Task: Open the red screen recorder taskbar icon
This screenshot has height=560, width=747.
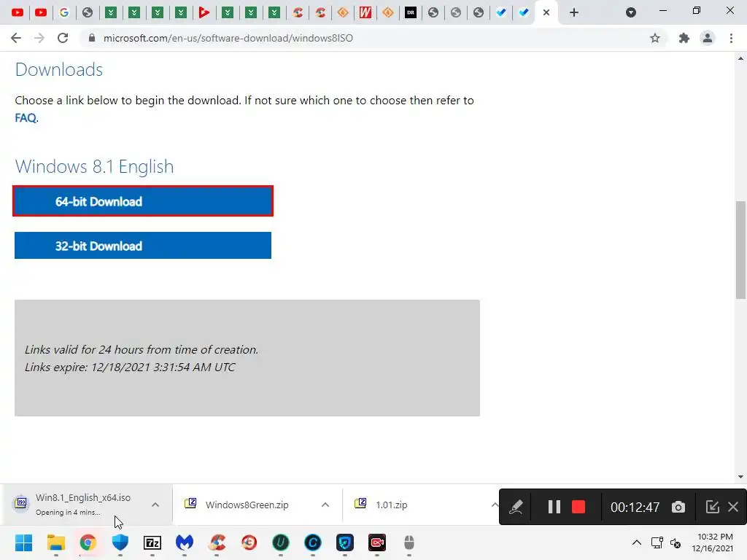Action: pos(377,542)
